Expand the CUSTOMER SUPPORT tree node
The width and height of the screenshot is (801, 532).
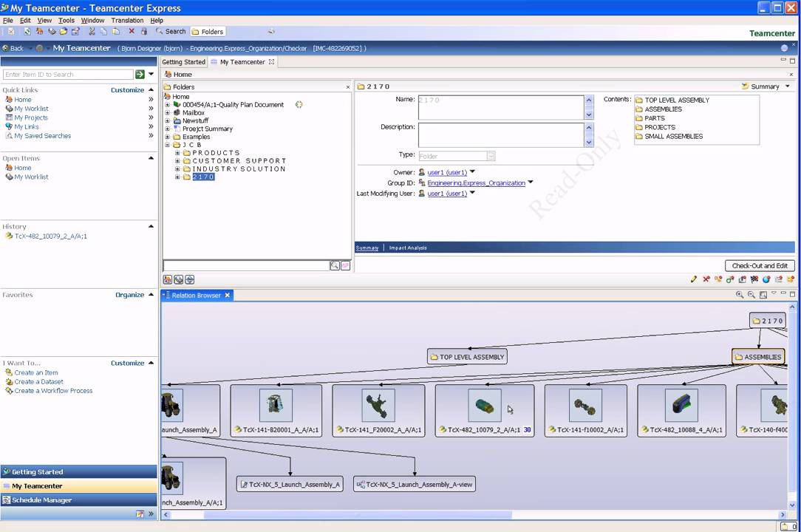(177, 161)
